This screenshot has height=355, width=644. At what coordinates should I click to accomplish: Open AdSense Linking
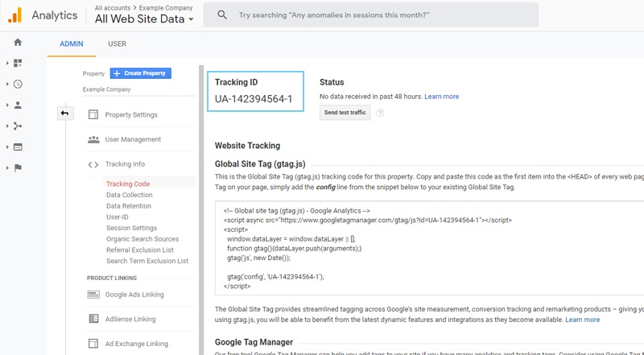(x=130, y=320)
